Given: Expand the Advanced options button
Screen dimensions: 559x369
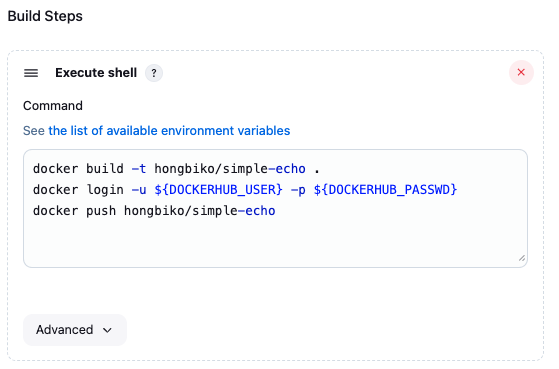Looking at the screenshot, I should click(75, 330).
